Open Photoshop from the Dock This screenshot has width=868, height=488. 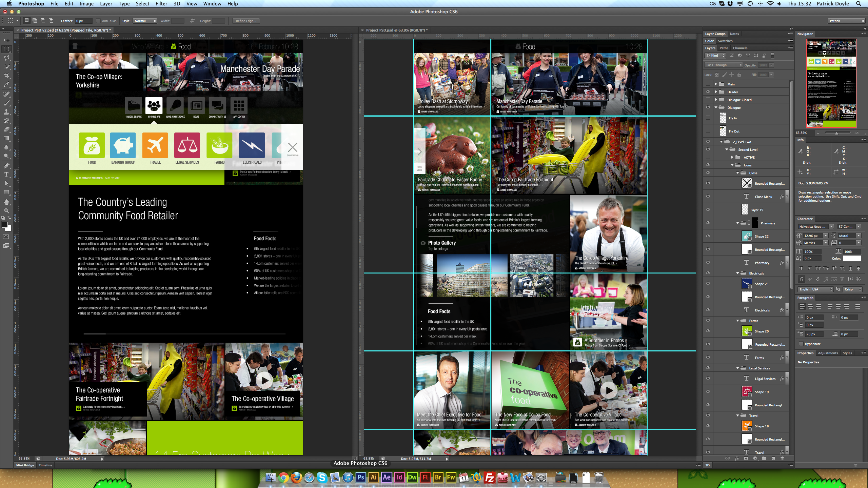tap(361, 478)
